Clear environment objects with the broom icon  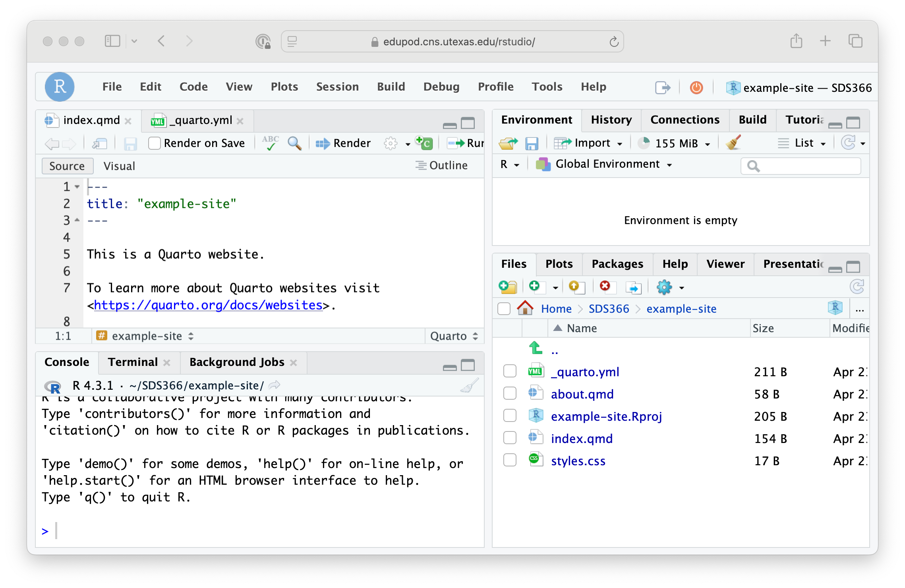[733, 143]
